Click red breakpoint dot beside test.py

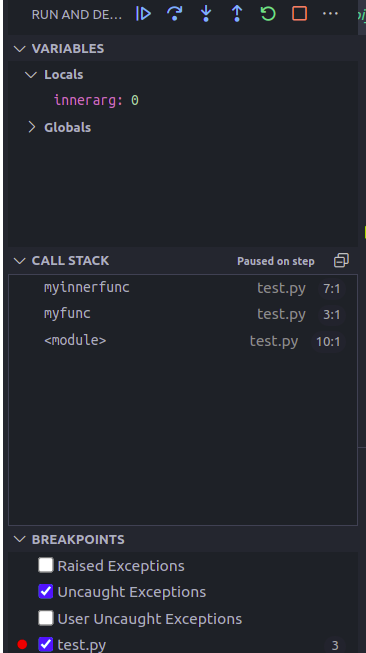tap(22, 645)
